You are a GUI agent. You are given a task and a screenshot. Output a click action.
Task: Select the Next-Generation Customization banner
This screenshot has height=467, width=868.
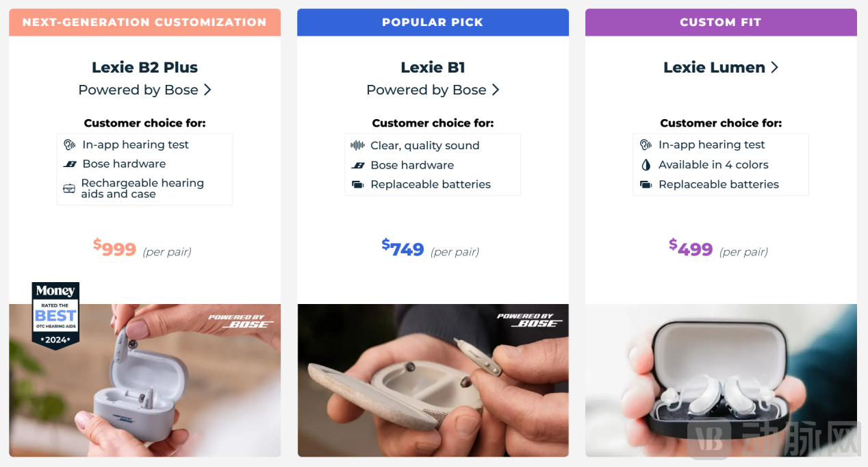[144, 22]
